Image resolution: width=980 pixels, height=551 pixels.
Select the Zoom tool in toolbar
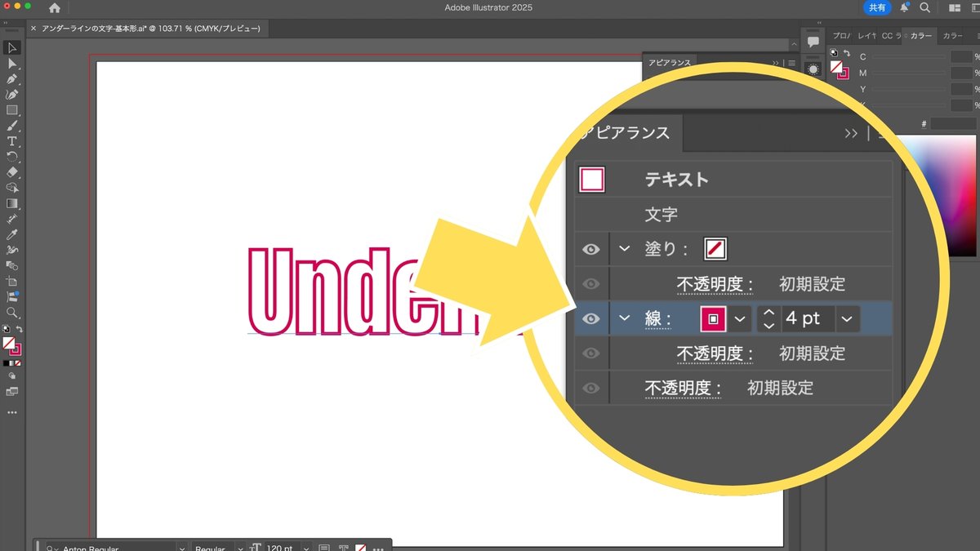point(12,313)
